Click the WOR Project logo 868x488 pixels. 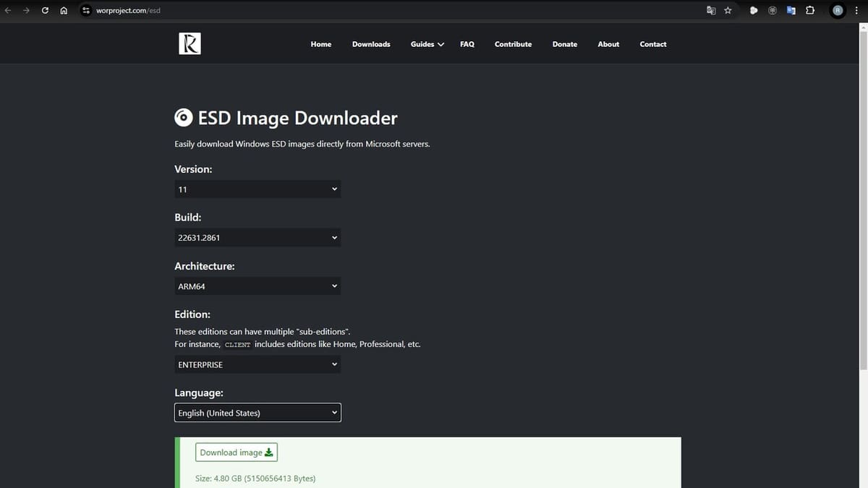coord(190,44)
